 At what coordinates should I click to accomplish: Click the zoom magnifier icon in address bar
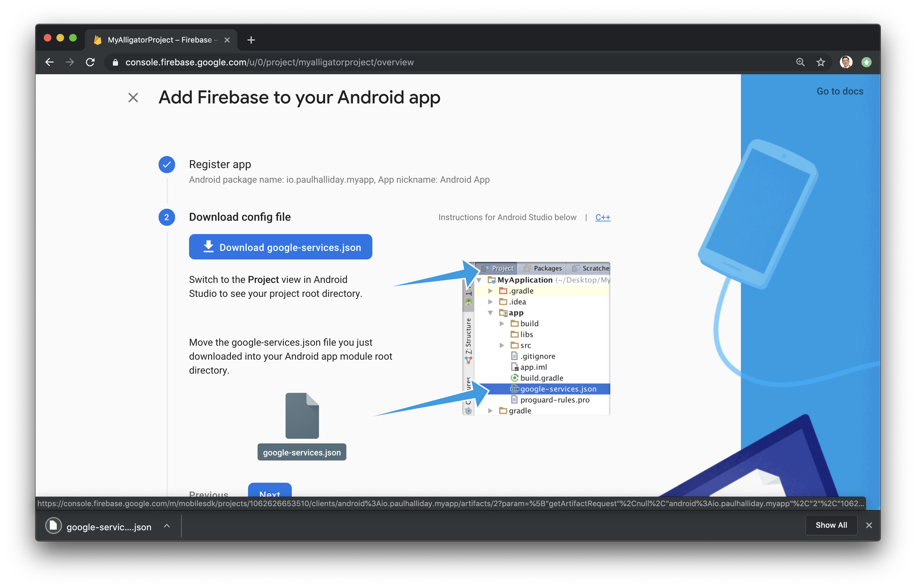coord(800,62)
